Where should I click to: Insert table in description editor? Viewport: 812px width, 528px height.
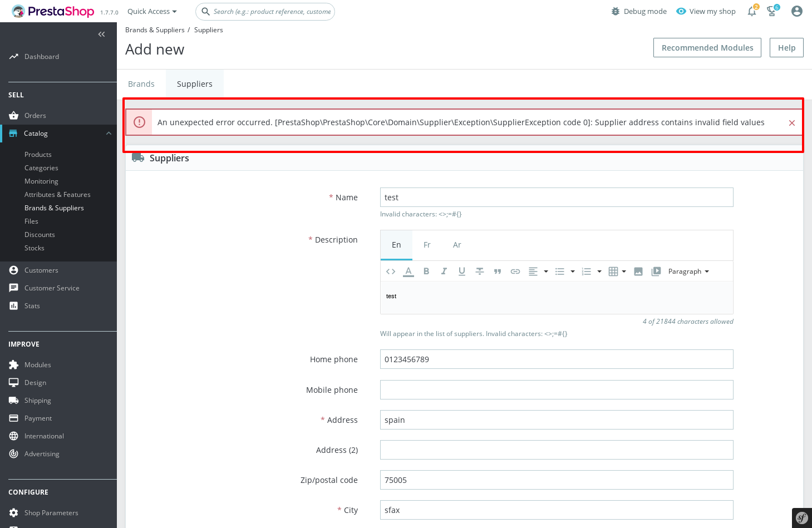tap(613, 272)
